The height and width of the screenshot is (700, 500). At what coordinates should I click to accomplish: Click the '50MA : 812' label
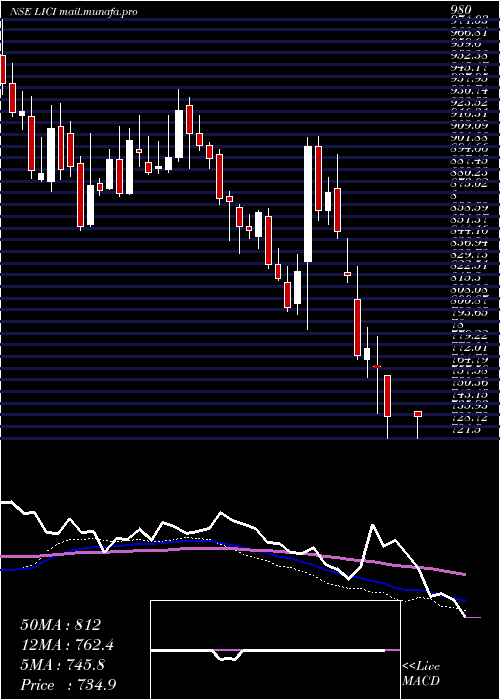[x=61, y=625]
